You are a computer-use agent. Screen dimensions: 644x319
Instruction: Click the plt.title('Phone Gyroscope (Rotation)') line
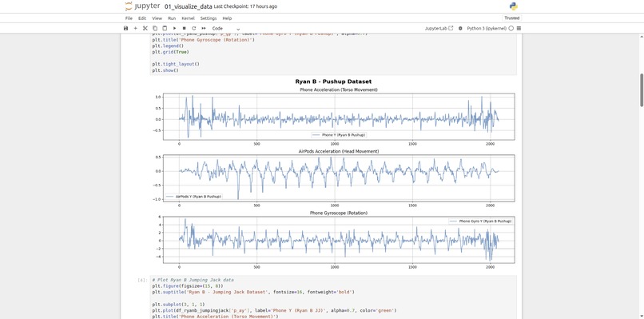pyautogui.click(x=203, y=39)
